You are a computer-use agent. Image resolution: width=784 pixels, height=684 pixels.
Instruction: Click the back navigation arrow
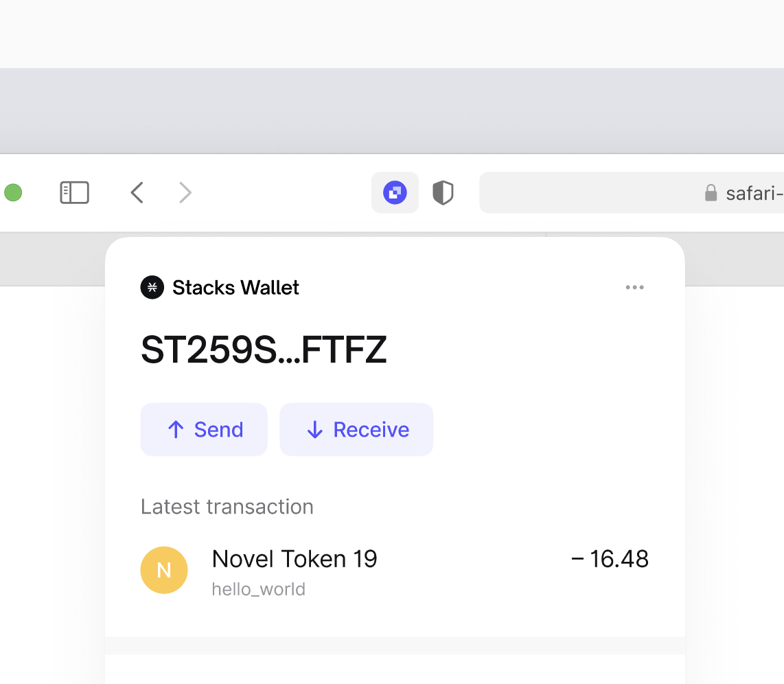[x=137, y=192]
